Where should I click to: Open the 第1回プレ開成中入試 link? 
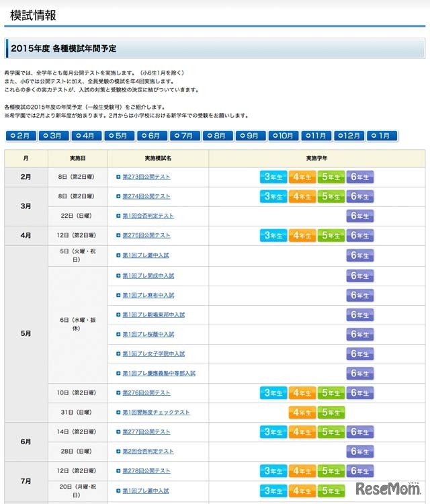pyautogui.click(x=148, y=276)
